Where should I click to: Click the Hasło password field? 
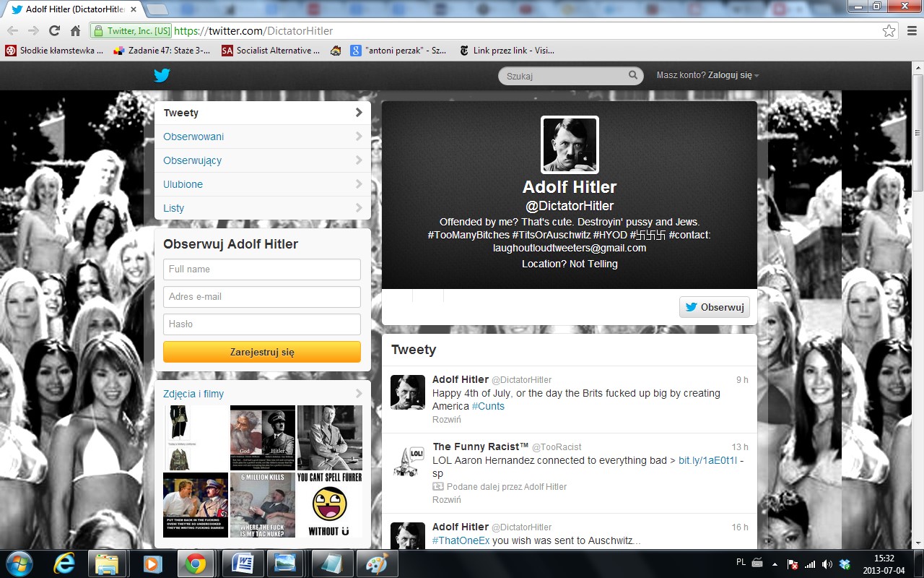click(261, 324)
